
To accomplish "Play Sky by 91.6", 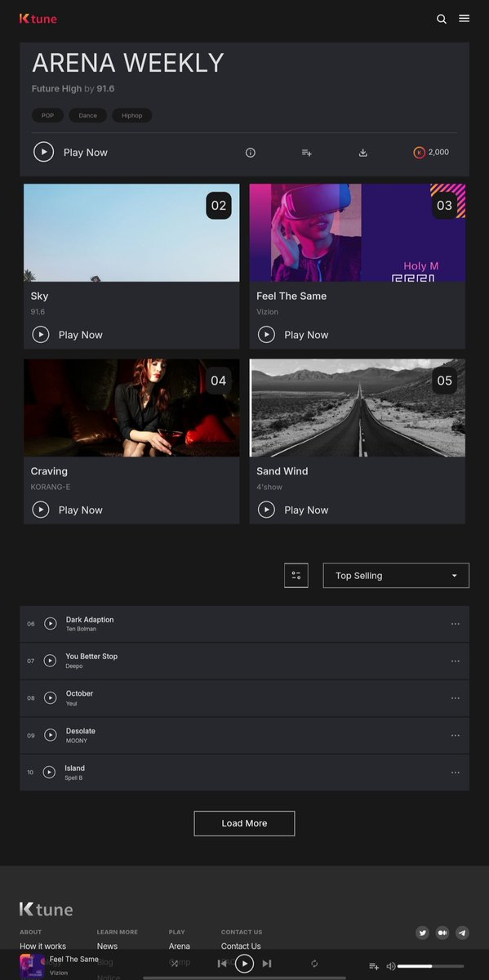I will (x=41, y=334).
